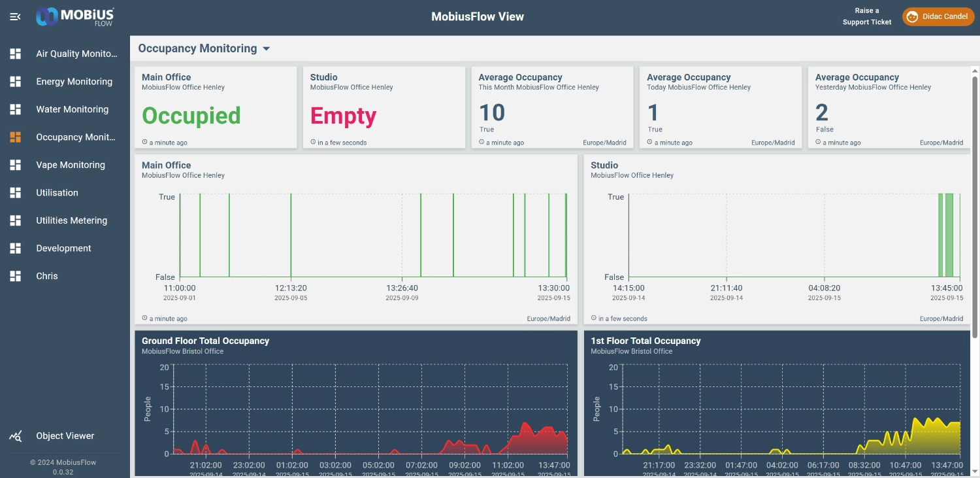Screen dimensions: 980x478
Task: Click the Chris dashboard icon
Action: [x=15, y=276]
